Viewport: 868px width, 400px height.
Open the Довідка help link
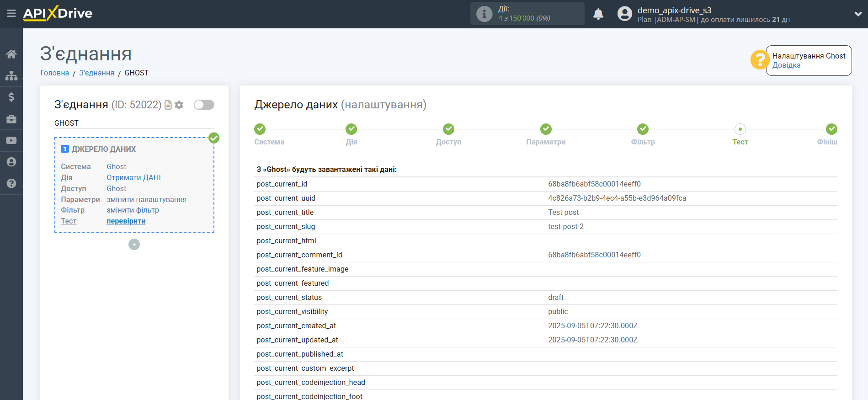point(786,65)
